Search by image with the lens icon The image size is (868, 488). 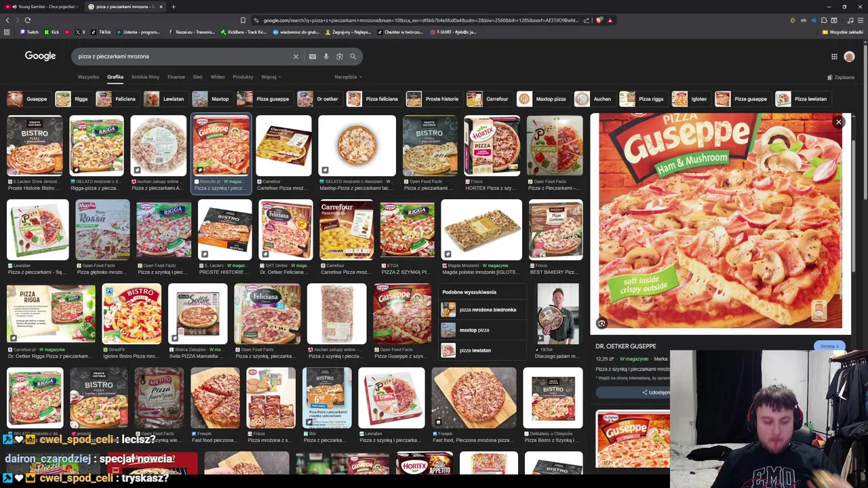coord(340,56)
